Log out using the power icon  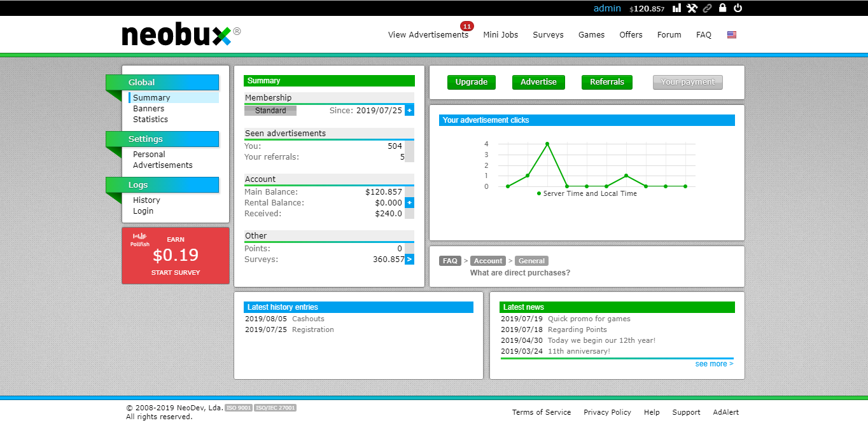(x=738, y=8)
